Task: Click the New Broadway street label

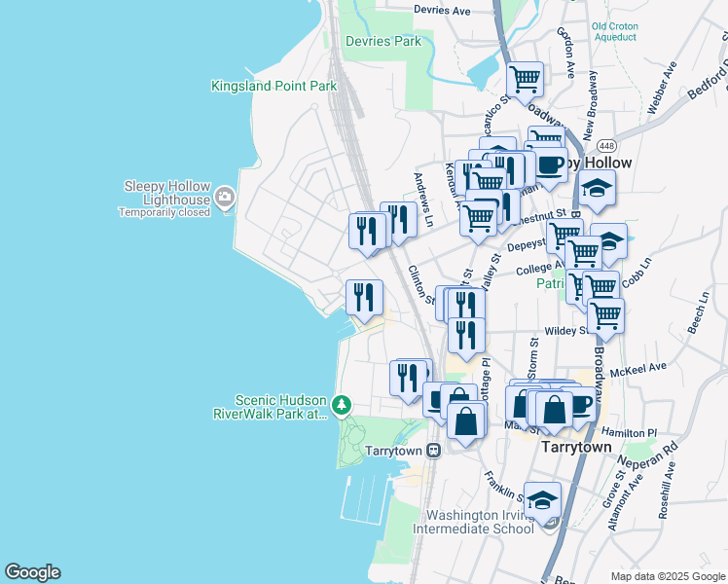Action: pos(591,106)
